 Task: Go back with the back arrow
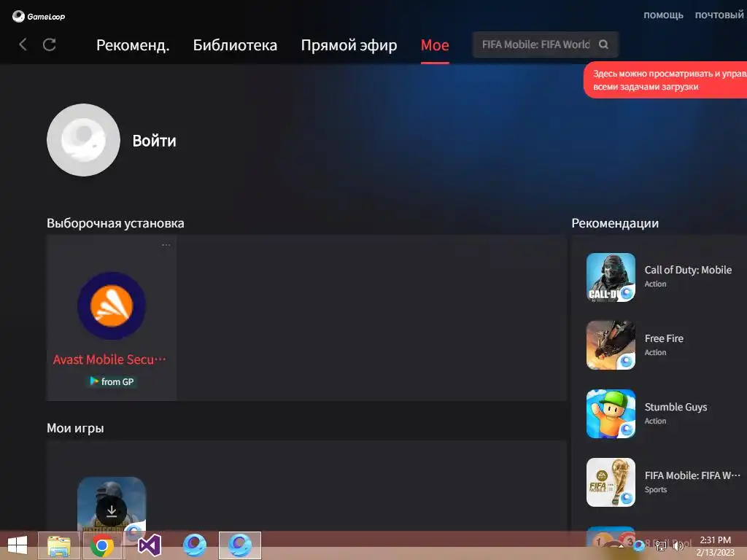tap(23, 44)
